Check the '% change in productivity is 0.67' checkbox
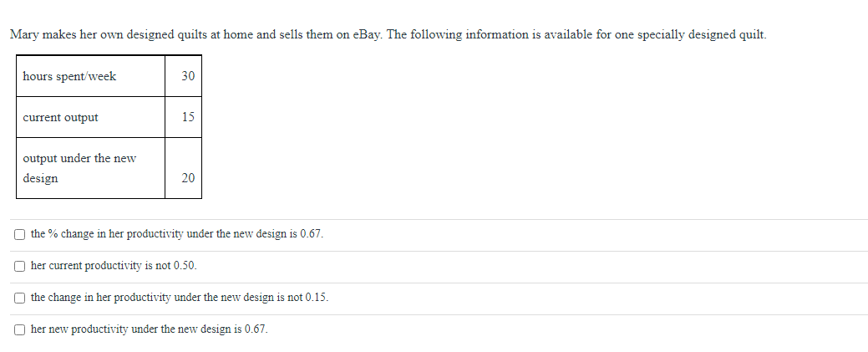Viewport: 868px width, 352px height. (x=19, y=234)
